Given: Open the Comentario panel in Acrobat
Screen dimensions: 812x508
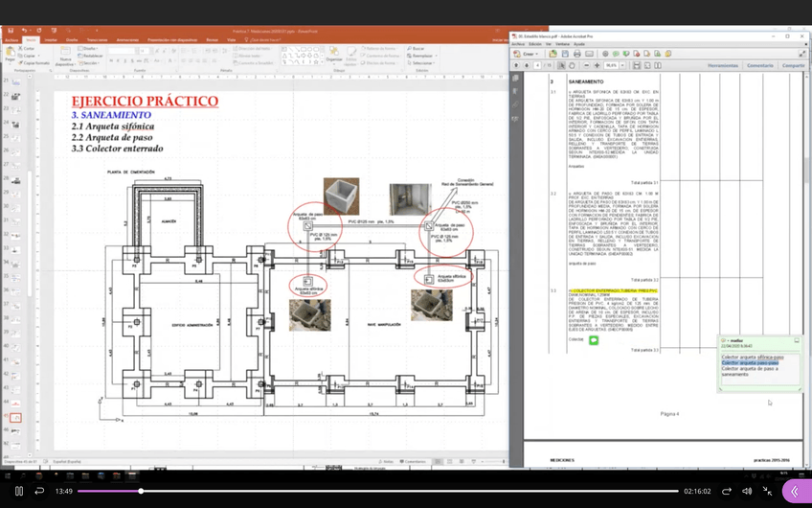Looking at the screenshot, I should [x=760, y=66].
